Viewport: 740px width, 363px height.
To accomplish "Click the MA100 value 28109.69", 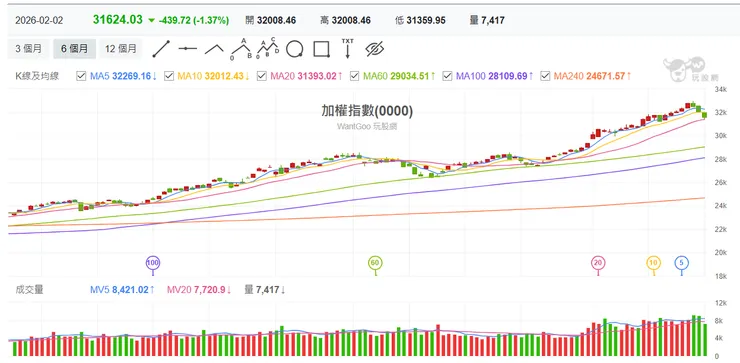I will (507, 76).
